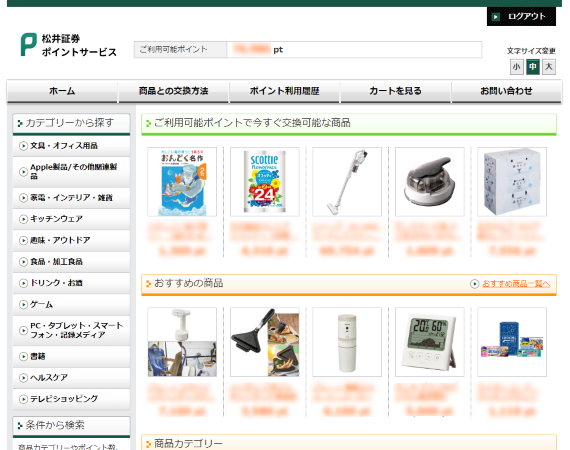Select テレビショッピング category
Viewport: 570px width, 450px height.
coord(71,399)
